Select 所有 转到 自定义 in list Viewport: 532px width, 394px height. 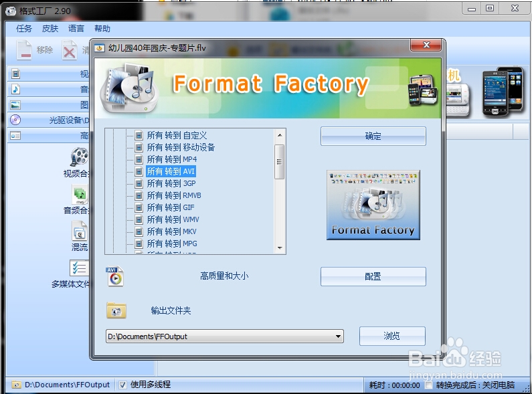177,136
